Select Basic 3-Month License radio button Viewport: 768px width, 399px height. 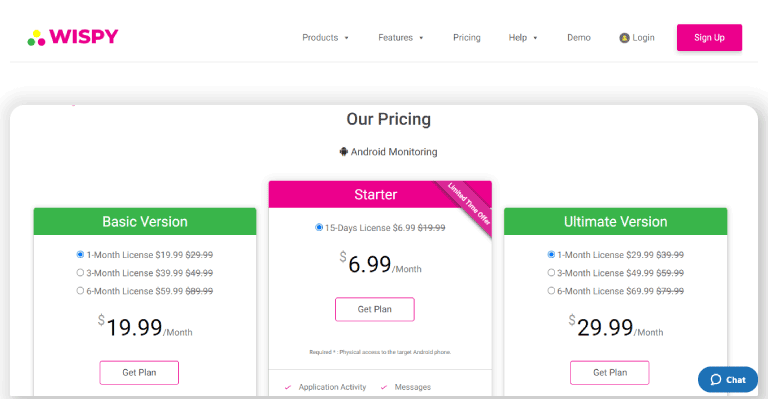click(x=80, y=273)
